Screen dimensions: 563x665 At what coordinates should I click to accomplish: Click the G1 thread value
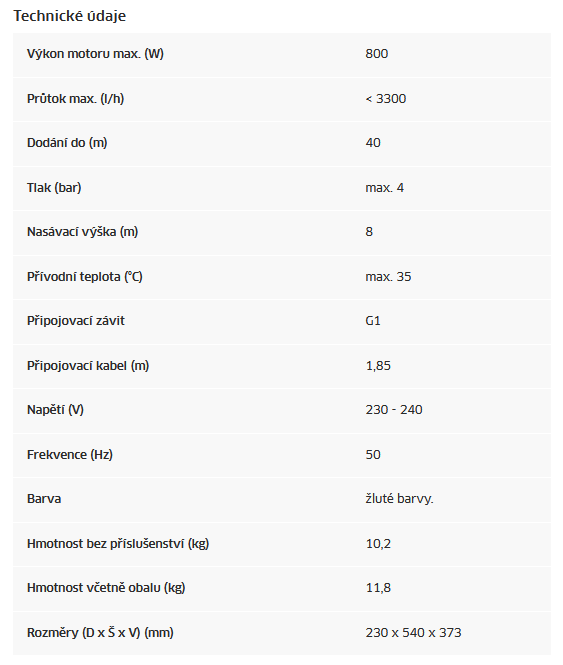point(373,321)
